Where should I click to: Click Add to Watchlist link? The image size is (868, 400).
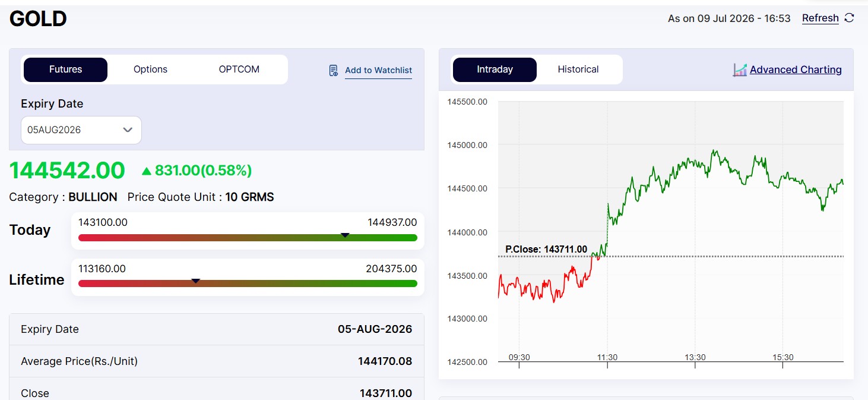(378, 70)
